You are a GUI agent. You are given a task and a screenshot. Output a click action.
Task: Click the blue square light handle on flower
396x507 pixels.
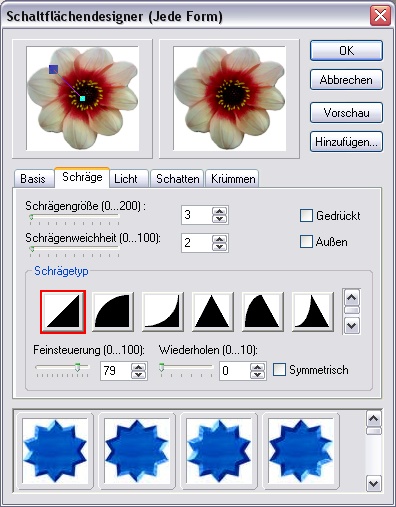53,69
